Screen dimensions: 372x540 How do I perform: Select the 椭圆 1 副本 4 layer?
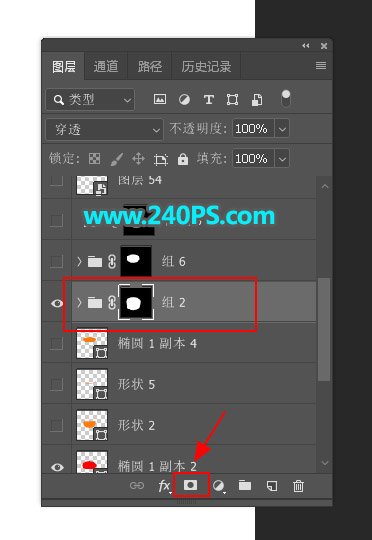pos(194,343)
